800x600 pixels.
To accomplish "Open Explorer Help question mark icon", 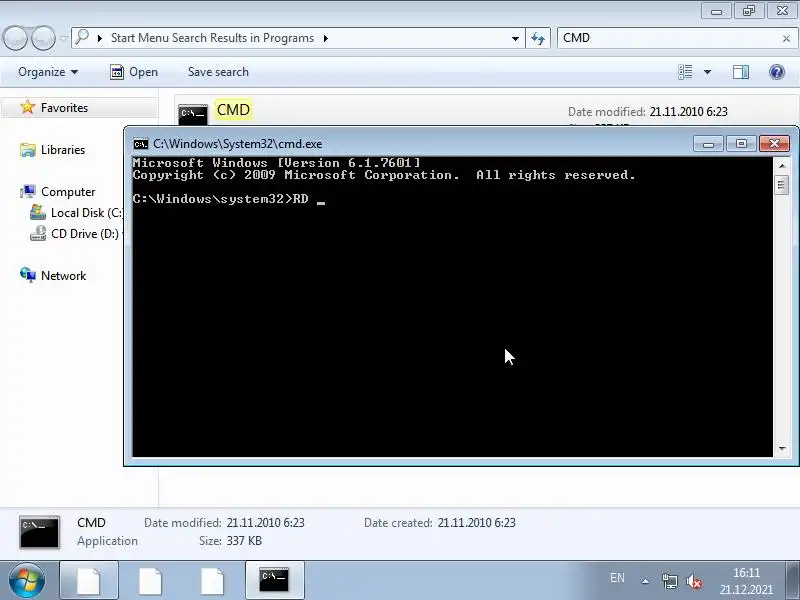I will point(777,72).
